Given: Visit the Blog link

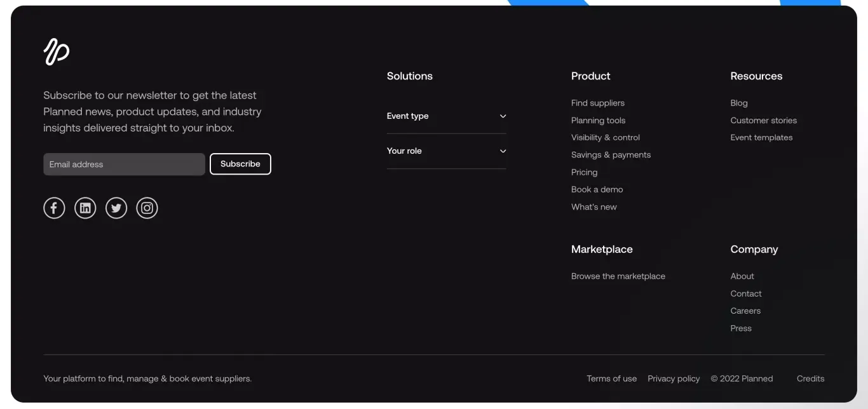Looking at the screenshot, I should tap(739, 103).
